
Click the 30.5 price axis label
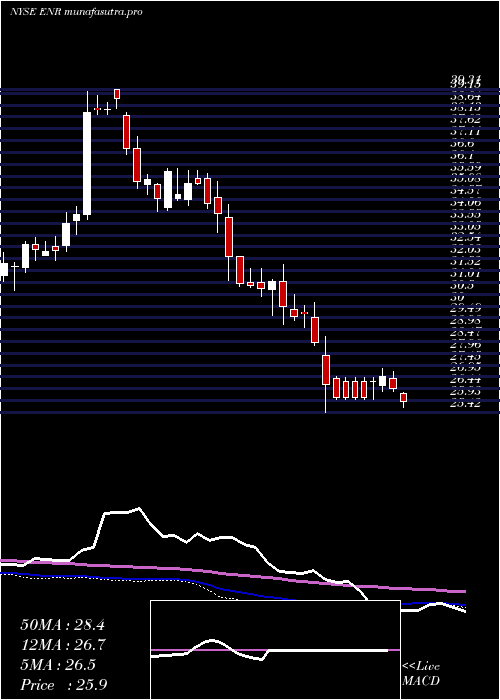(x=462, y=286)
